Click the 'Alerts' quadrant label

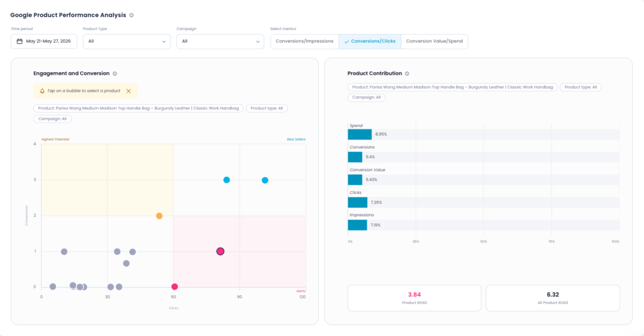(x=301, y=291)
